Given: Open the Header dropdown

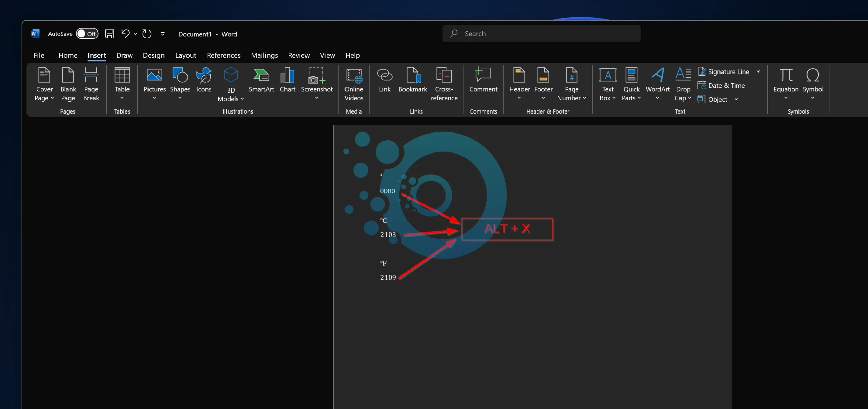Looking at the screenshot, I should pos(519,84).
